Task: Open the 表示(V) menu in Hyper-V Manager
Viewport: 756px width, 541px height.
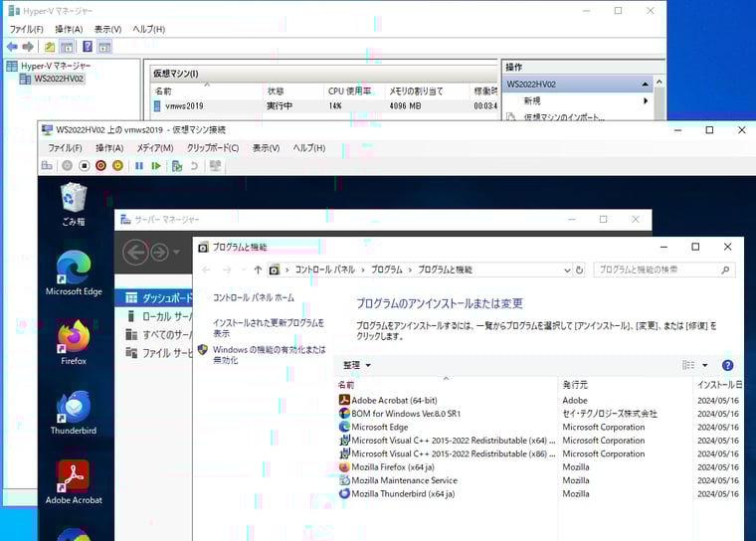Action: (107, 29)
